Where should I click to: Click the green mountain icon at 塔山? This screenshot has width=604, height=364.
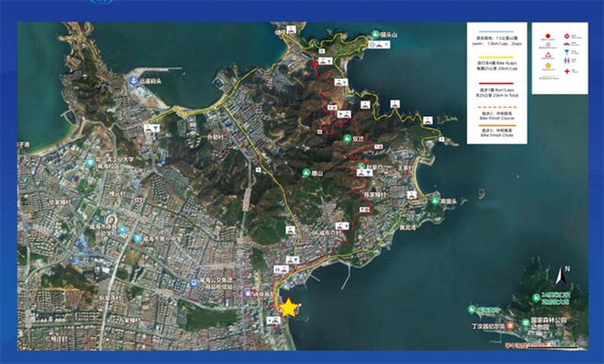[307, 173]
